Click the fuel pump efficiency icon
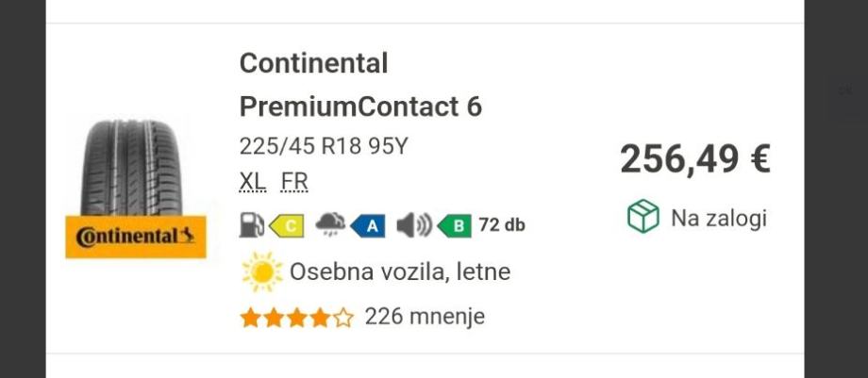The width and height of the screenshot is (868, 378). 251,225
